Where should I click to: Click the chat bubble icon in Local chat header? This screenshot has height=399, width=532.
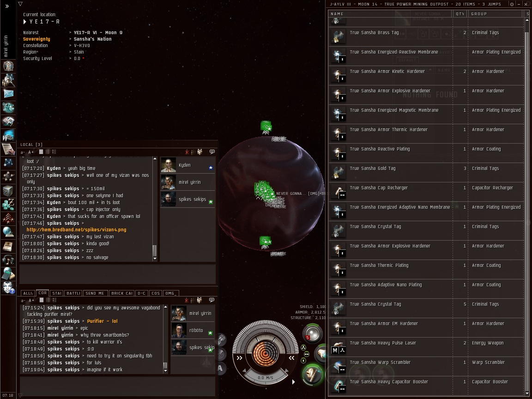(x=212, y=151)
